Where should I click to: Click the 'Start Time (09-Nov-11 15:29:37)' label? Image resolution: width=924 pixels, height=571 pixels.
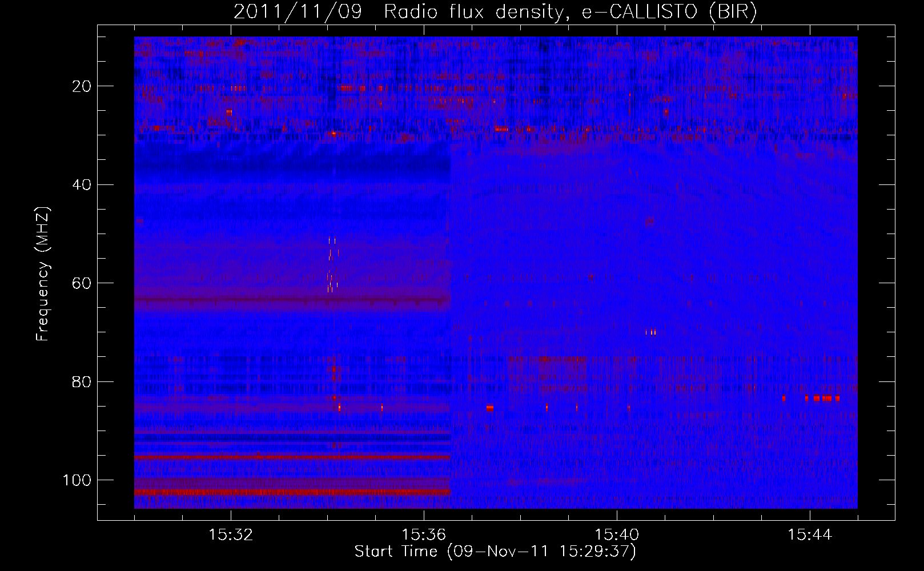[495, 552]
